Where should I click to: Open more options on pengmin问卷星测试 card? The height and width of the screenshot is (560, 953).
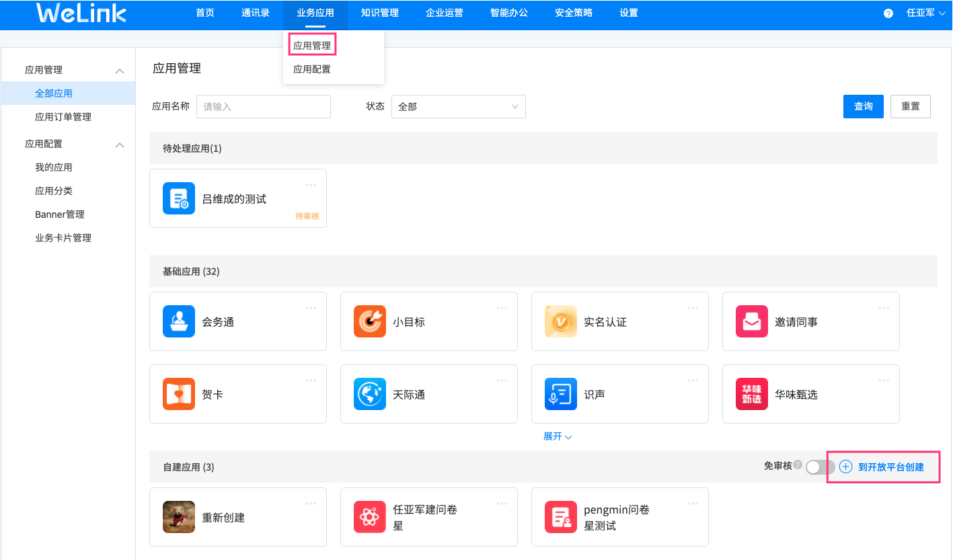coord(693,503)
